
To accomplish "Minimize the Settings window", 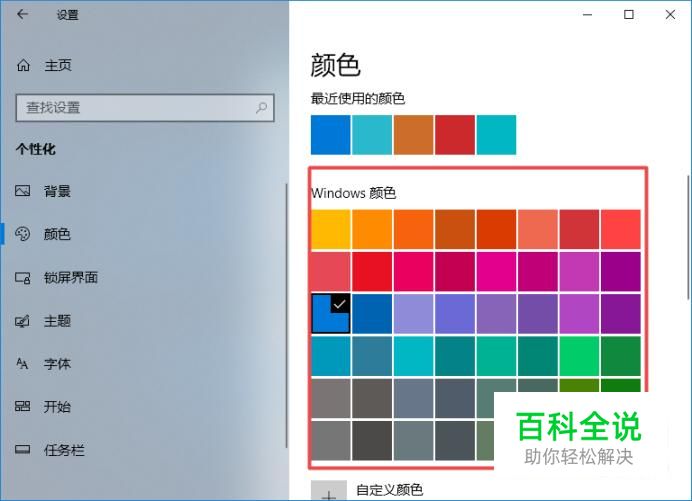I will coord(587,15).
